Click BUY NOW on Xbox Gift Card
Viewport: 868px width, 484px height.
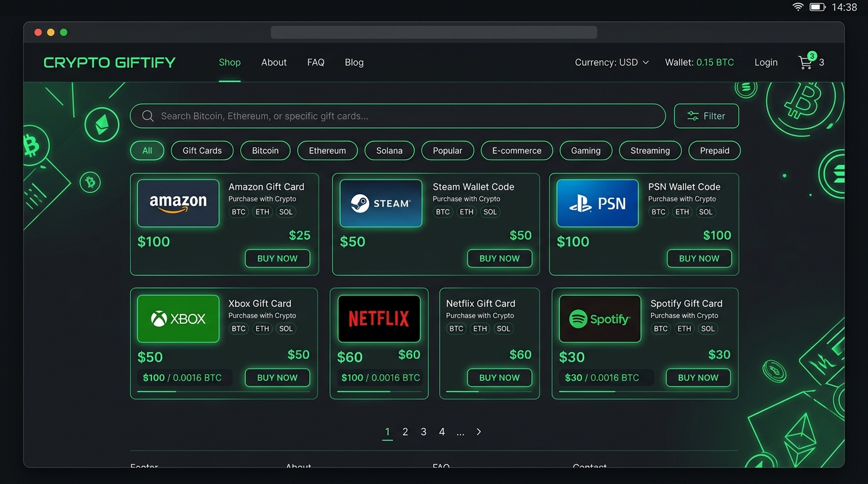(278, 377)
